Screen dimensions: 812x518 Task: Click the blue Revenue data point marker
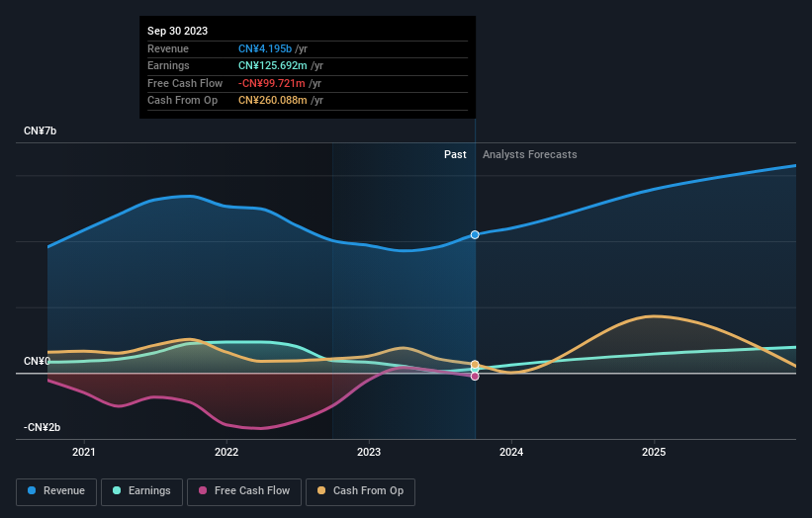475,235
